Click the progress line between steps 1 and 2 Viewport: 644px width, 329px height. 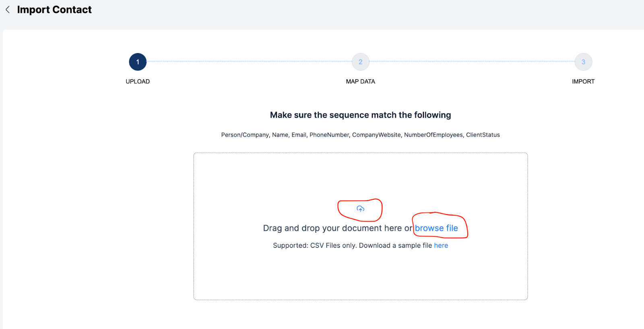[x=249, y=62]
